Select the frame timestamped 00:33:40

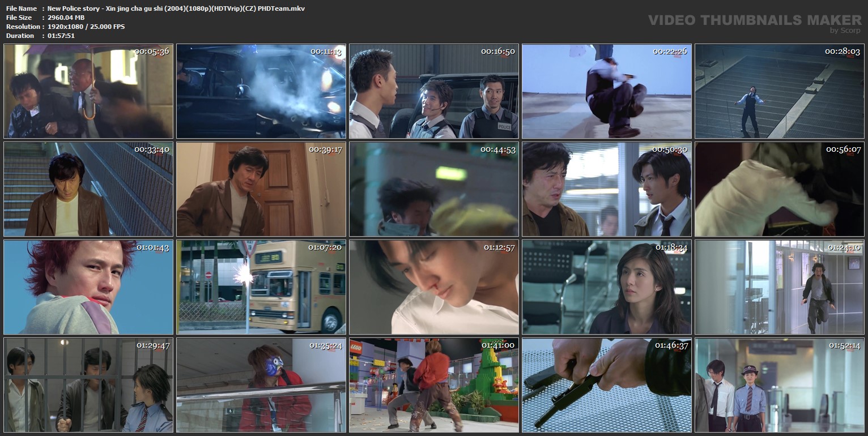(88, 189)
